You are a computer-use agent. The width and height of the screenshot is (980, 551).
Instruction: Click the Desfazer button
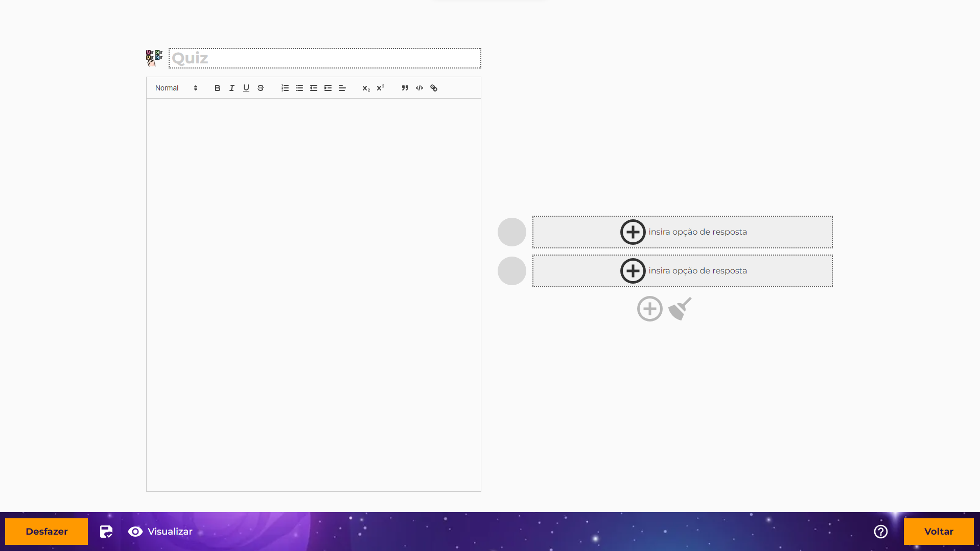click(46, 532)
